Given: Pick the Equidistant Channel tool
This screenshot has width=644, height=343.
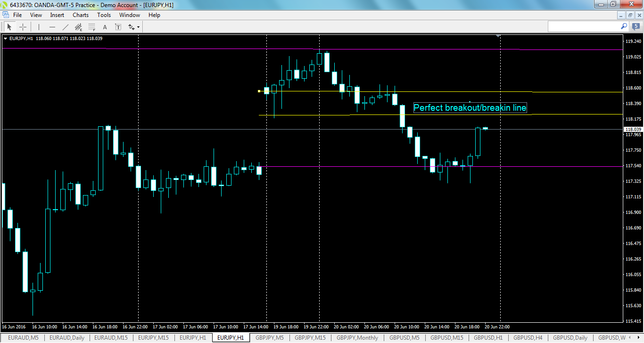Looking at the screenshot, I should tap(78, 26).
